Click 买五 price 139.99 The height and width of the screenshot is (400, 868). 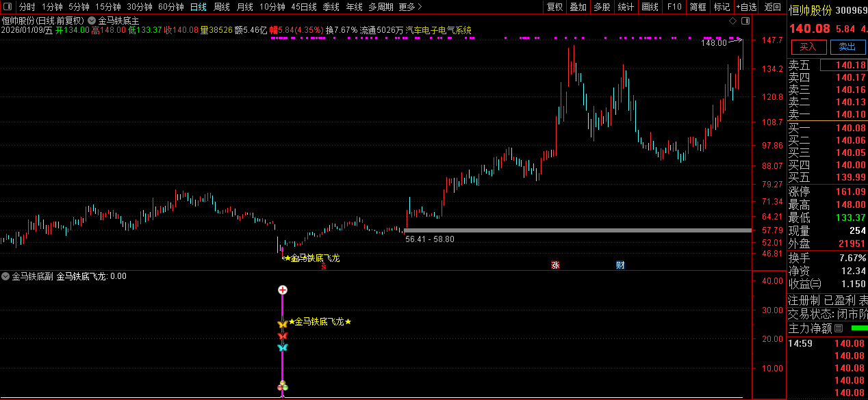point(851,177)
